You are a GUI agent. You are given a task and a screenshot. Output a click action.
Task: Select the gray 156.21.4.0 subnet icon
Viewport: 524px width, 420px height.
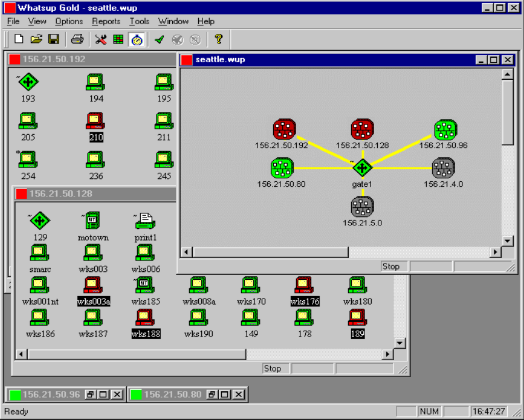pos(443,168)
